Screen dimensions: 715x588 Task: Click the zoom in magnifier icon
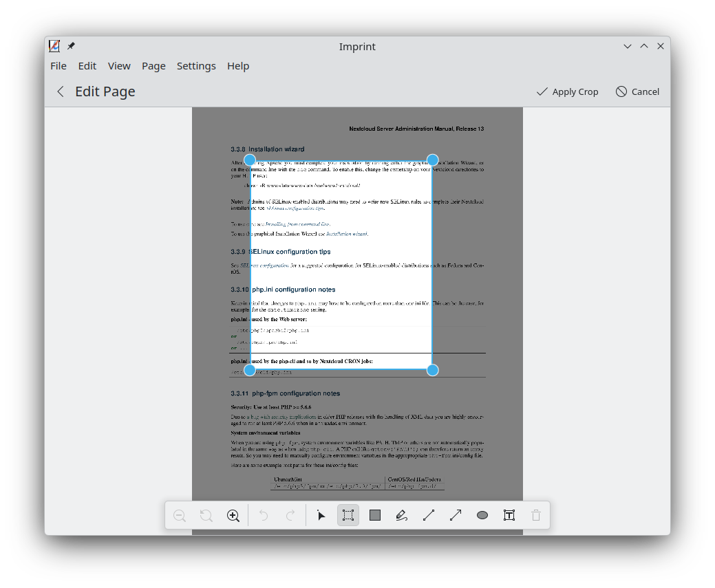click(x=233, y=516)
